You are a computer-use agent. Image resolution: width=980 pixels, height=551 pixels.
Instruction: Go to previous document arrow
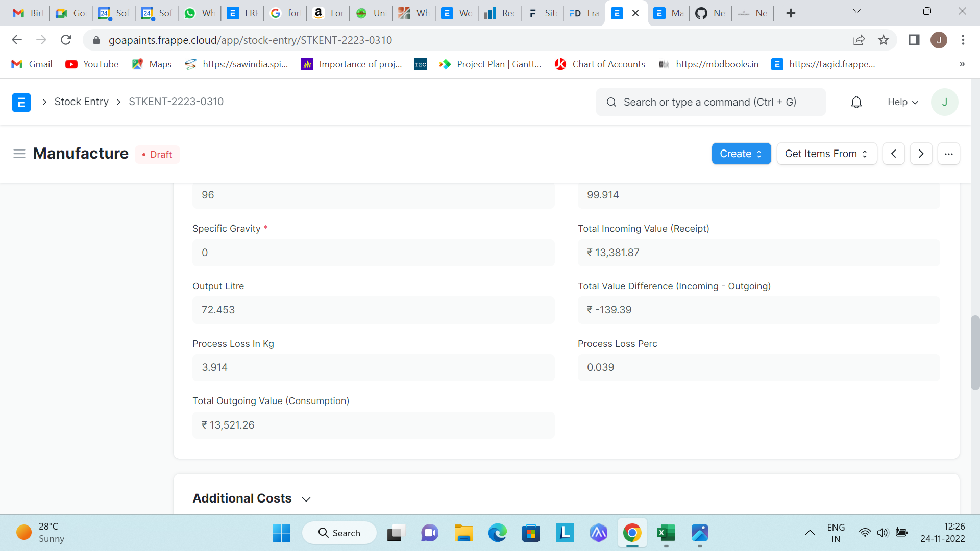(893, 154)
